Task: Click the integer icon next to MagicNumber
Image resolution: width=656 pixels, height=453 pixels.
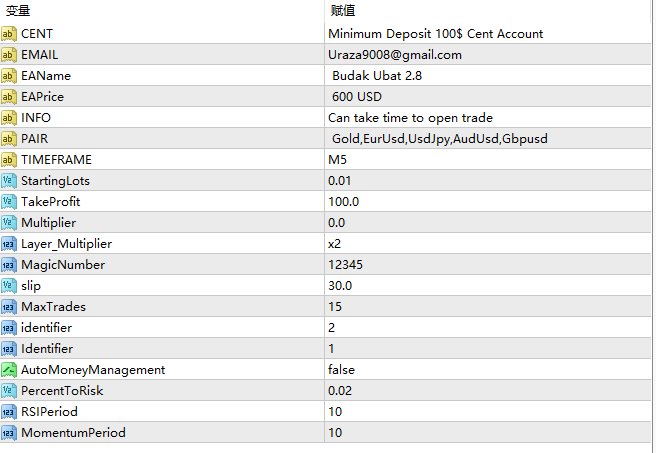Action: [x=9, y=265]
